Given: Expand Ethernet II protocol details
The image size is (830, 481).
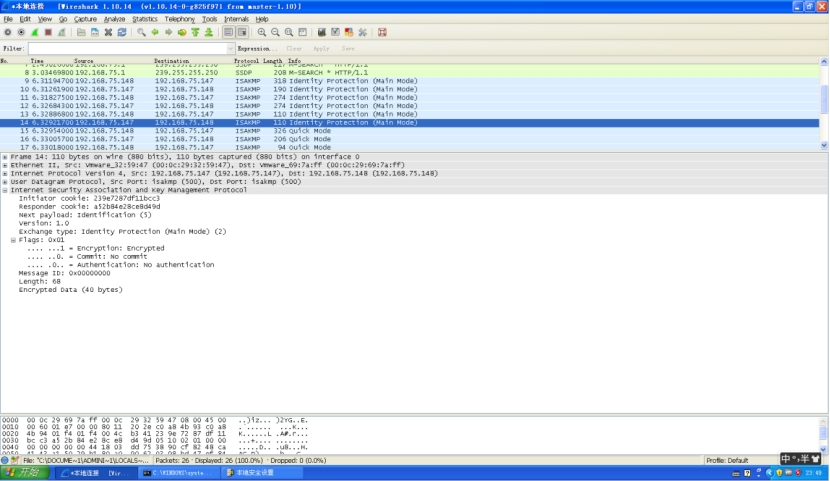Looking at the screenshot, I should [x=5, y=165].
